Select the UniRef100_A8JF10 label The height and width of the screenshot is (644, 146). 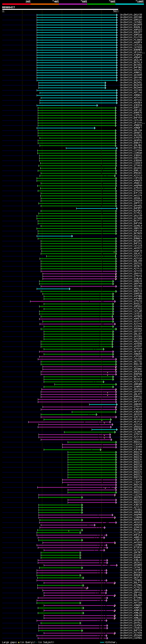(131, 422)
